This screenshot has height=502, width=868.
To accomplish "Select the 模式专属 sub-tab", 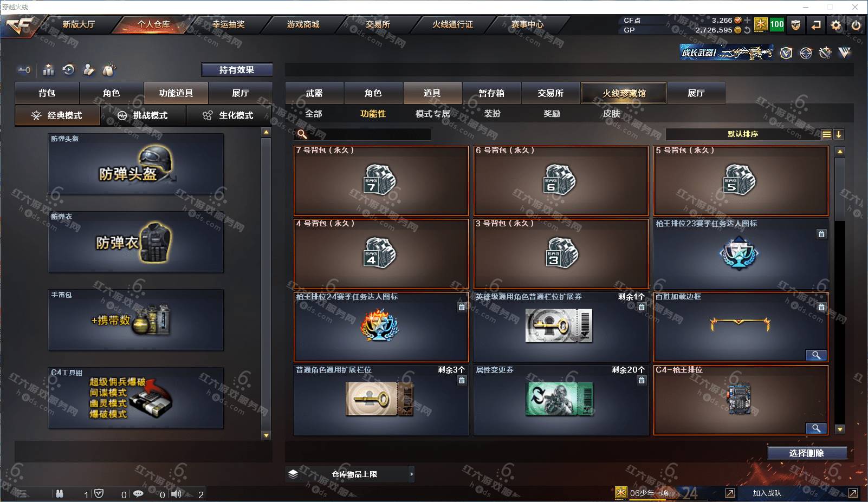I will [x=432, y=114].
